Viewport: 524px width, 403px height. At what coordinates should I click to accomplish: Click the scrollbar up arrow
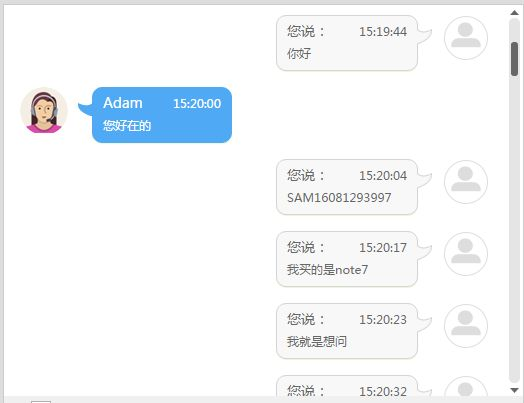point(514,13)
